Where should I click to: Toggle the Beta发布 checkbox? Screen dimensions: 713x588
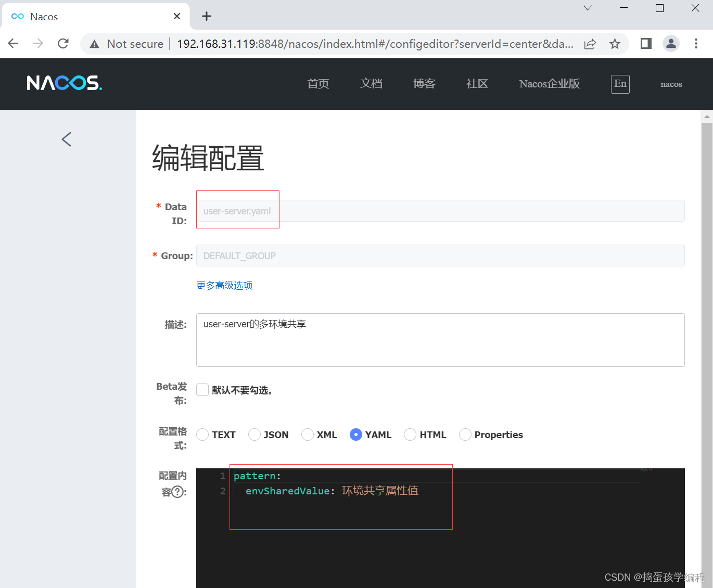[x=202, y=390]
